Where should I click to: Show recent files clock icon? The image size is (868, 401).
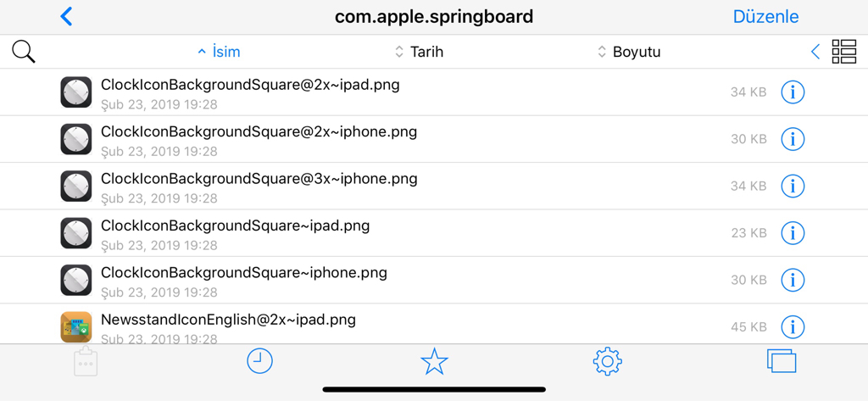coord(259,361)
